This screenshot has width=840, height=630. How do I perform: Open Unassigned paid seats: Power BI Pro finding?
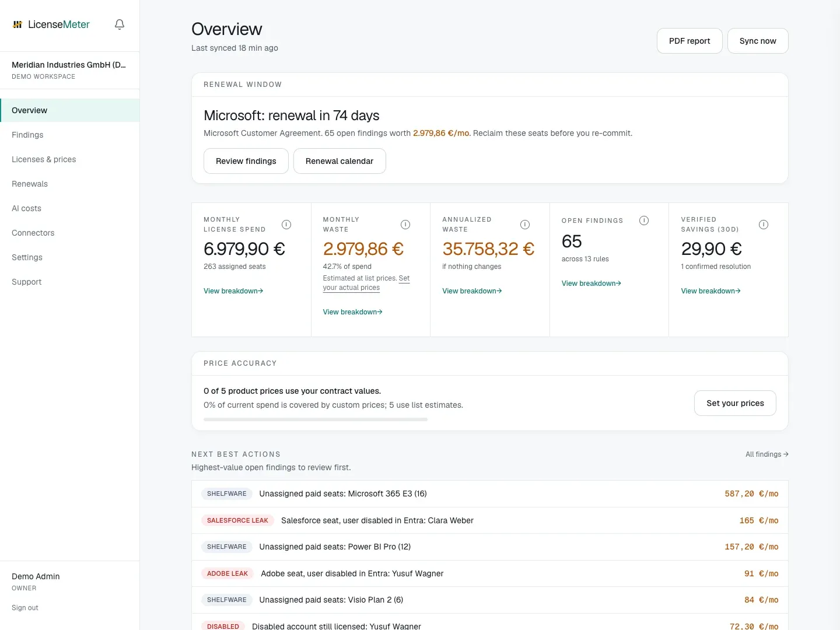(x=490, y=547)
